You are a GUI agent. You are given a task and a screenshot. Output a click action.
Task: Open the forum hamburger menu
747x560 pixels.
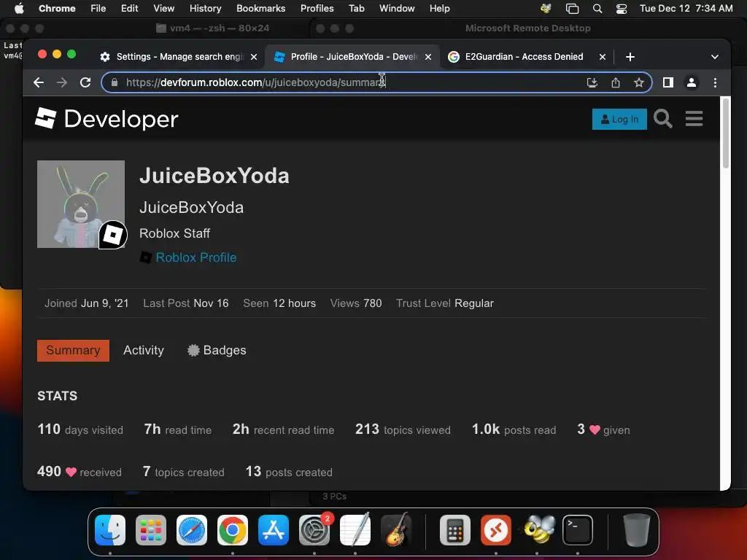694,119
